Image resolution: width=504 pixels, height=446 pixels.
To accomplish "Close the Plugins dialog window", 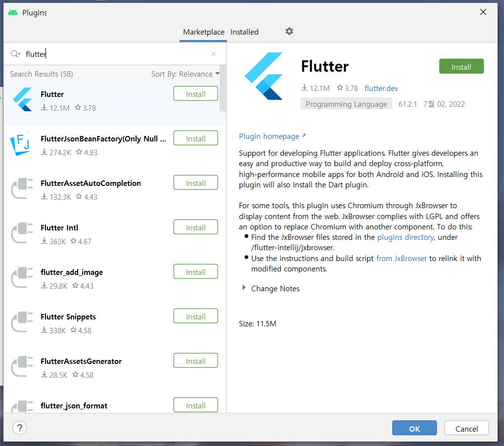I will coord(483,12).
